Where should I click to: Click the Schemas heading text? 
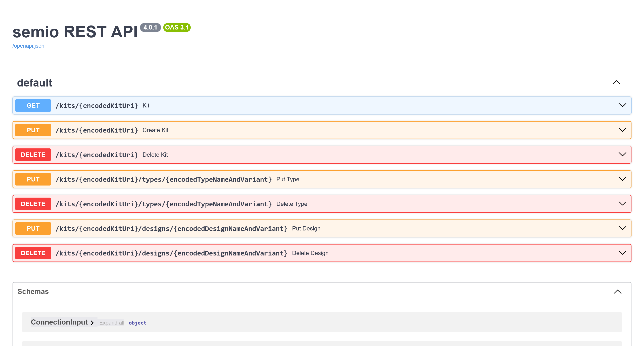point(33,291)
